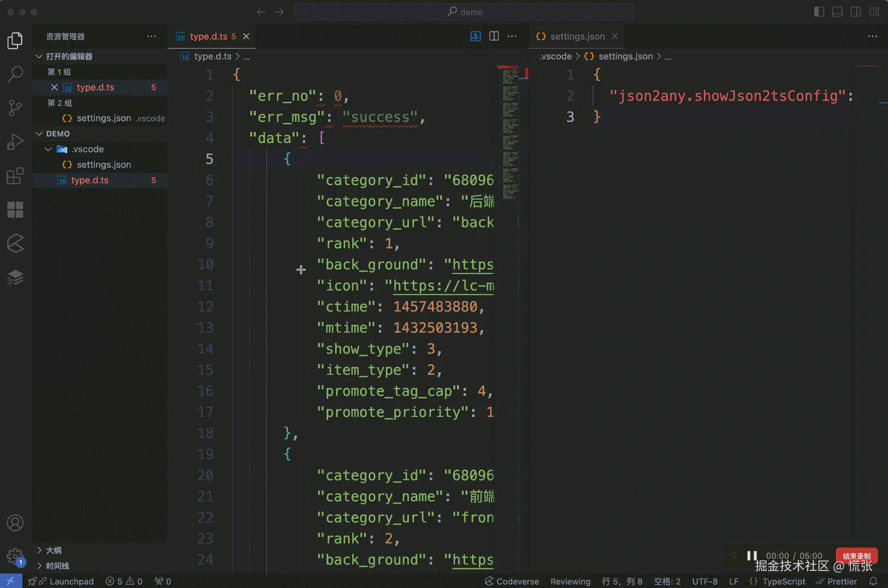The image size is (888, 588).
Task: Change file encoding UTF-8
Action: (705, 581)
